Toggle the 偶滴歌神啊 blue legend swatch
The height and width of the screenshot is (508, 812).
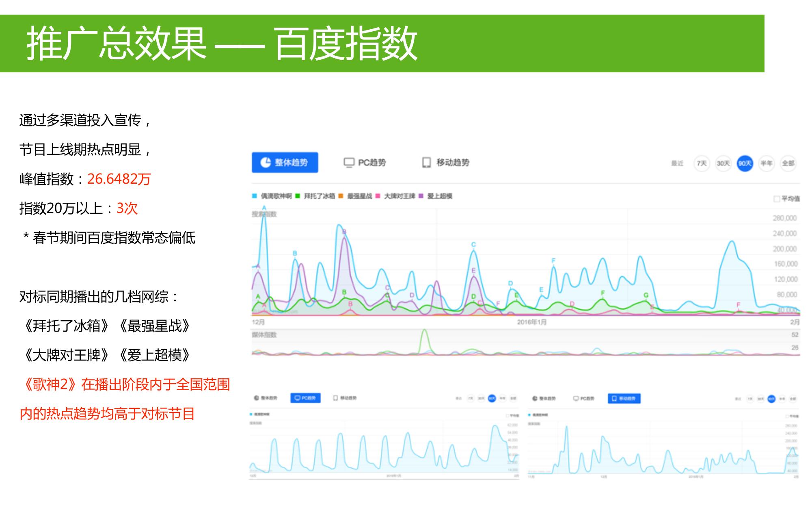tap(255, 196)
